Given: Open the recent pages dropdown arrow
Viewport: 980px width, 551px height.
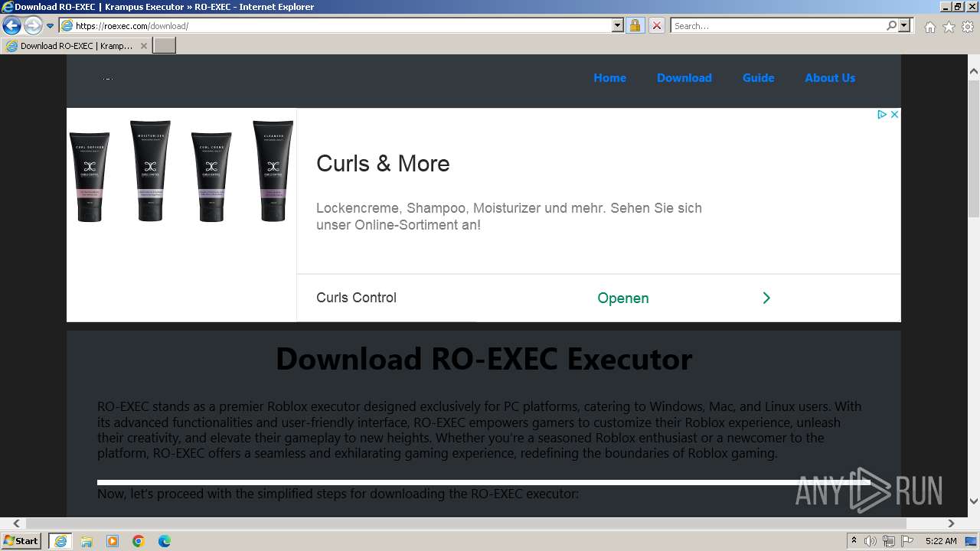Looking at the screenshot, I should pos(50,26).
